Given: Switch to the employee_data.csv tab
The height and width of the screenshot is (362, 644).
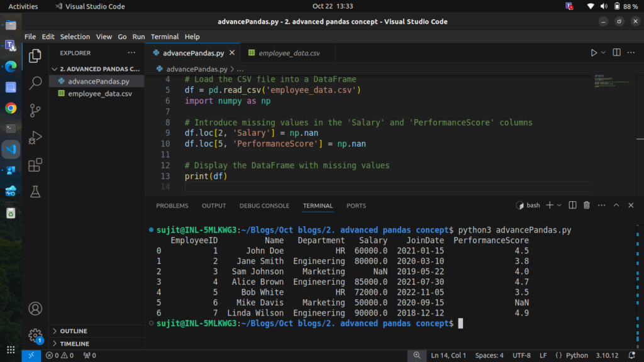Looking at the screenshot, I should (x=289, y=53).
